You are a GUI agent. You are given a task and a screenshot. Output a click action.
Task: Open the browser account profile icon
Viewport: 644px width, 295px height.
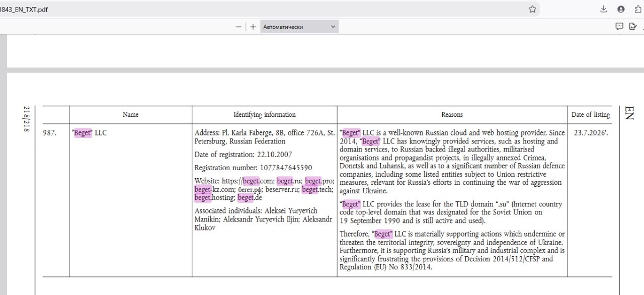coord(621,9)
